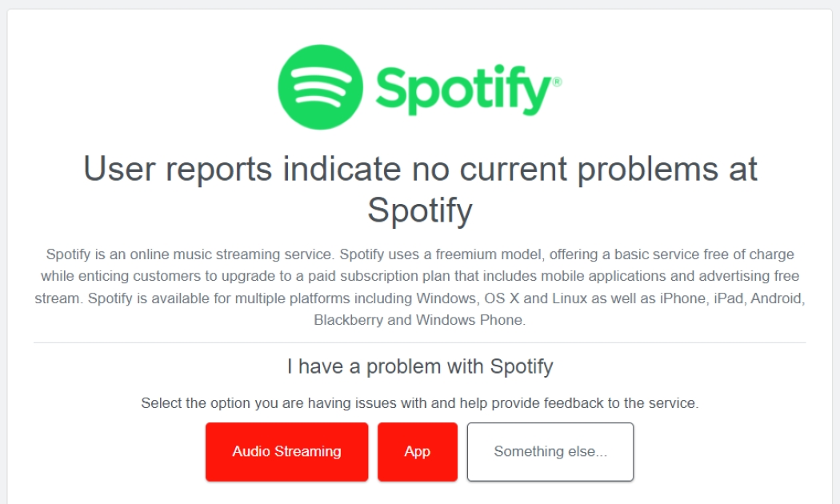Click the 'Select the option' instruction text
The image size is (840, 504).
coord(419,402)
